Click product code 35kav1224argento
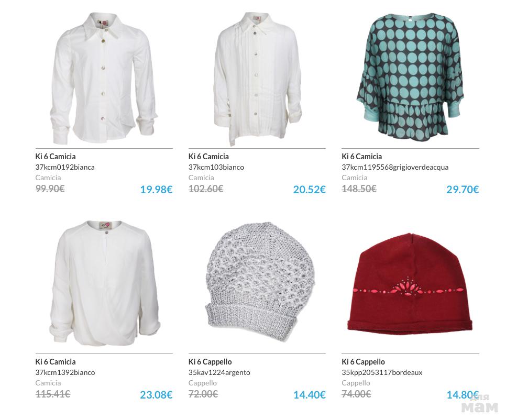Viewport: 506px width, 420px height. pyautogui.click(x=219, y=372)
